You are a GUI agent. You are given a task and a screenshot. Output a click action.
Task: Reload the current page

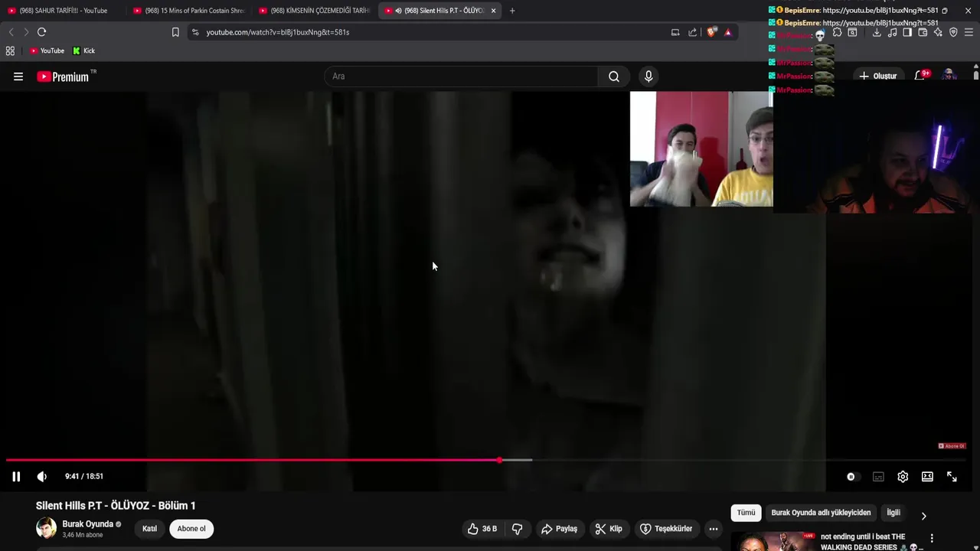(x=42, y=32)
